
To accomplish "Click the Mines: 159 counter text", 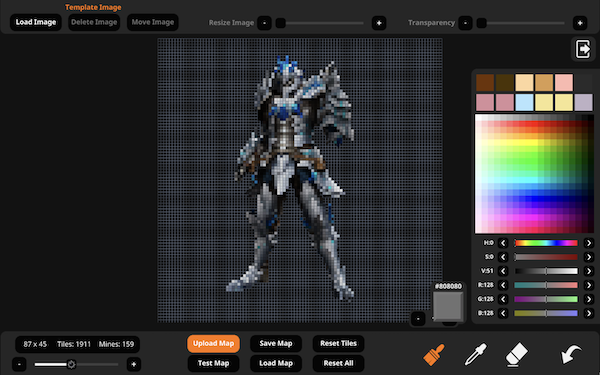I will [116, 344].
